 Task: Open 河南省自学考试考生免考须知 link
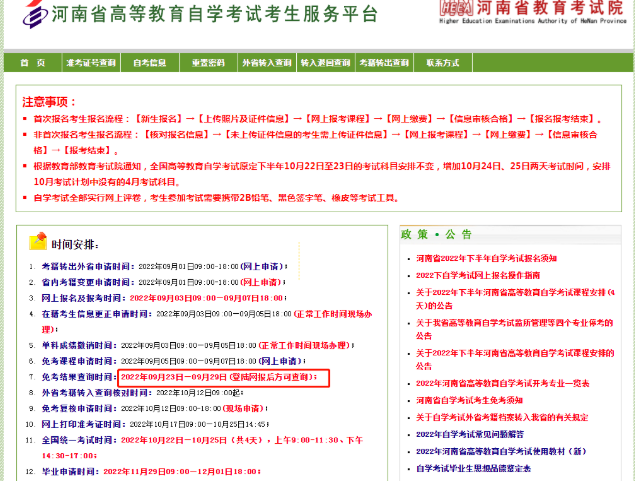(469, 400)
